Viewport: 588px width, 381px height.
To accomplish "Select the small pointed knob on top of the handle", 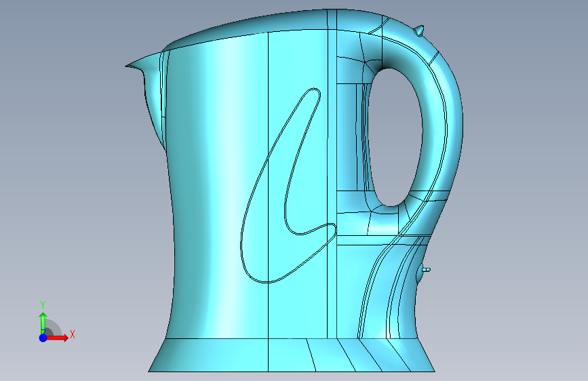I will [420, 31].
